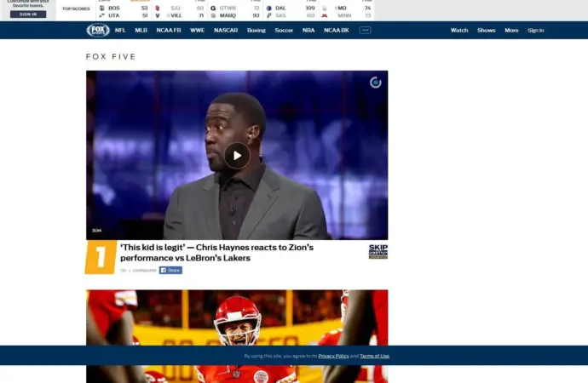The image size is (588, 383).
Task: Open the Privacy Policy link
Action: coord(333,356)
